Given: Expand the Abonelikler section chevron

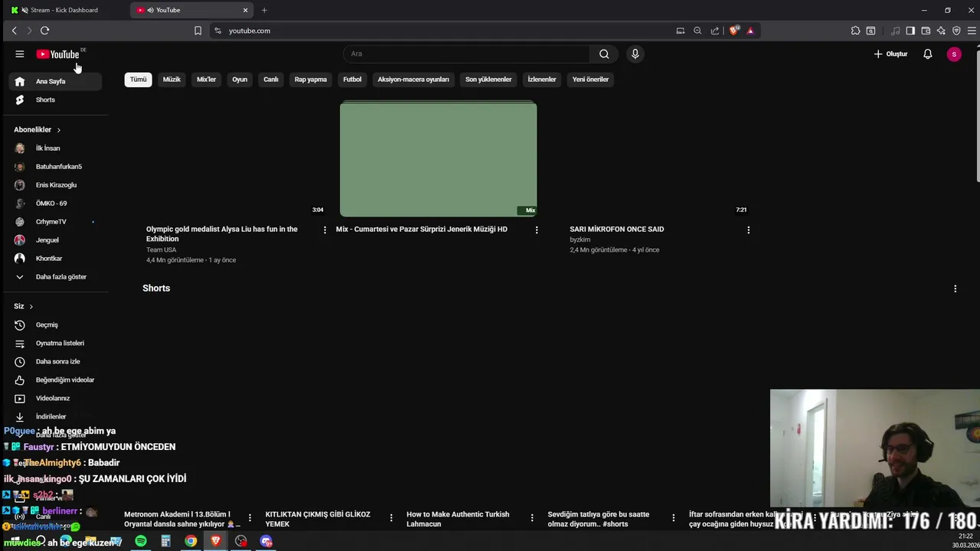Looking at the screenshot, I should [x=58, y=130].
